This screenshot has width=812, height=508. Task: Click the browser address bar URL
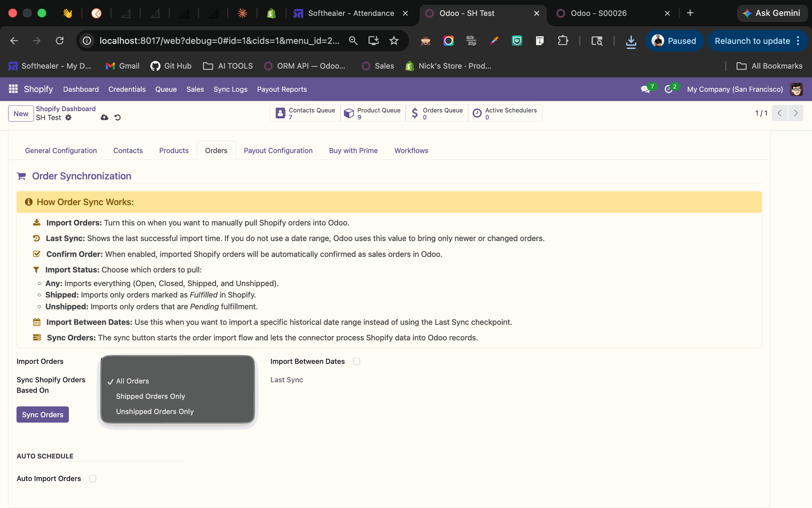(x=219, y=41)
